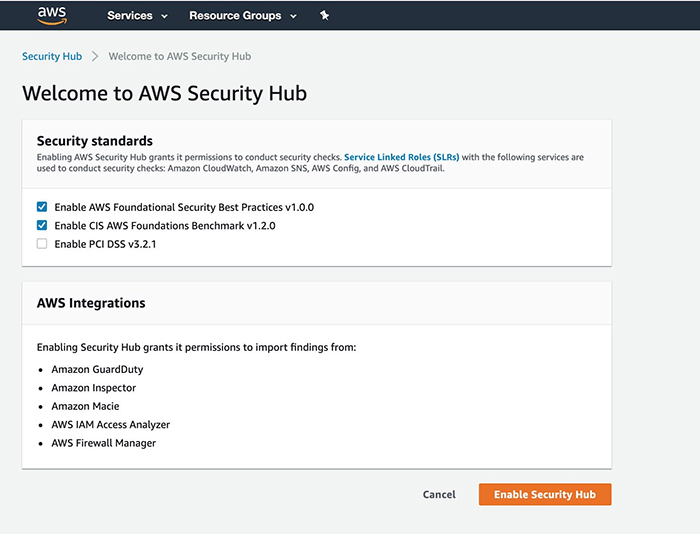
Task: Go to Security Hub breadcrumb link
Action: tap(52, 56)
